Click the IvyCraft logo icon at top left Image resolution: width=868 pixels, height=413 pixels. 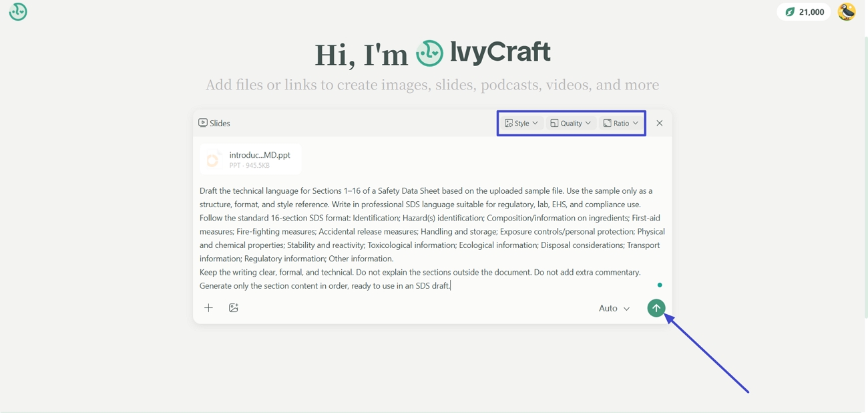(18, 12)
